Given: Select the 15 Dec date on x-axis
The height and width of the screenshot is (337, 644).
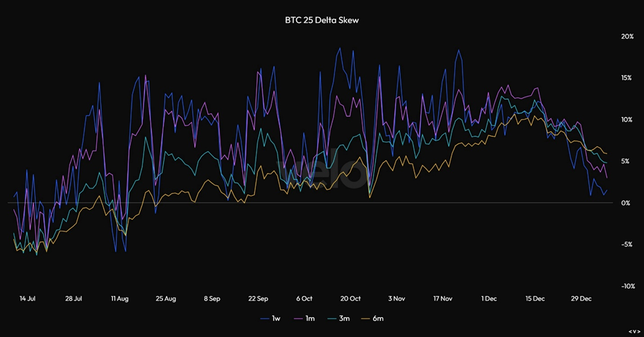Looking at the screenshot, I should 535,299.
